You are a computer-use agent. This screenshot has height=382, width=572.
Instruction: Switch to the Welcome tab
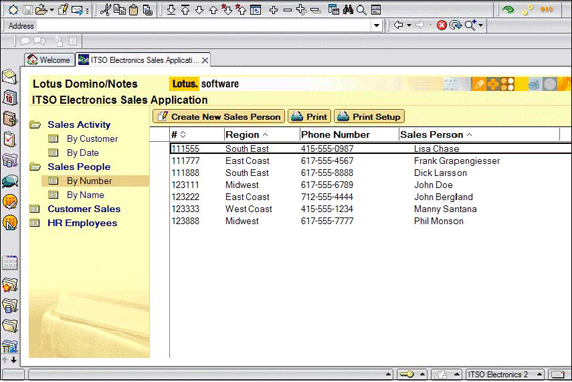click(49, 60)
